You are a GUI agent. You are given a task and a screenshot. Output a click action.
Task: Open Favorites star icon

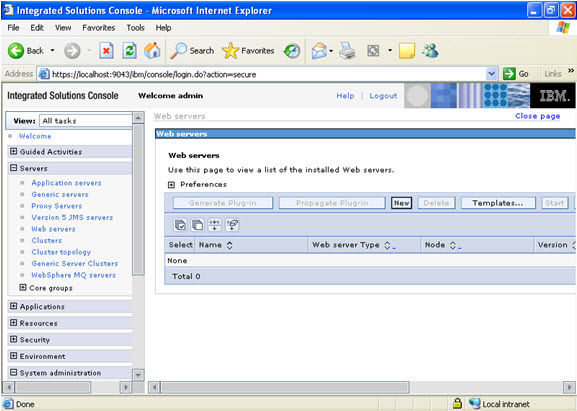coord(230,51)
